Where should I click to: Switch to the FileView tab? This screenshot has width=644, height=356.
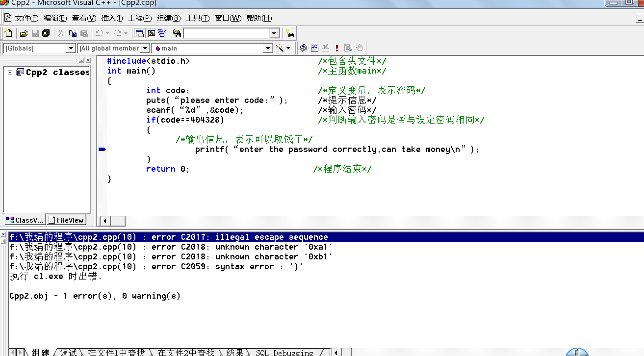(66, 220)
